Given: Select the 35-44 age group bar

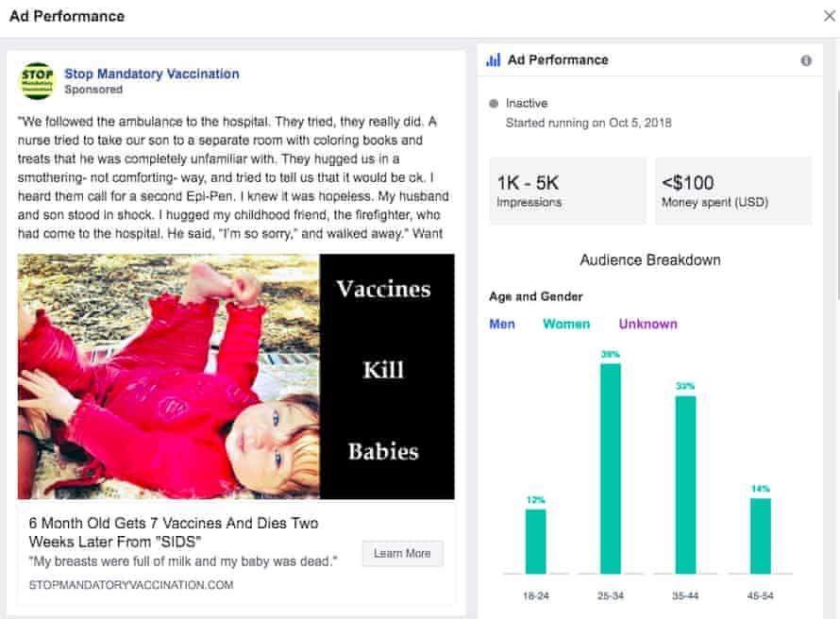Looking at the screenshot, I should [x=685, y=484].
